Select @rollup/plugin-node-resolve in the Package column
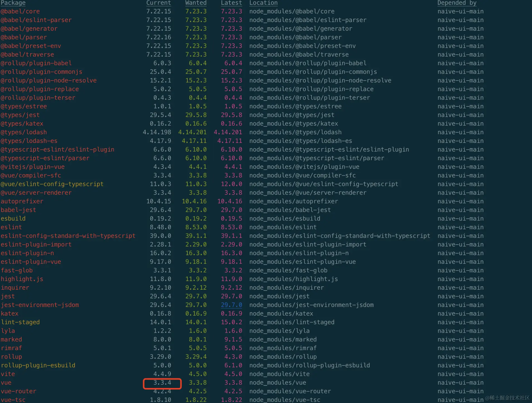 click(x=49, y=81)
